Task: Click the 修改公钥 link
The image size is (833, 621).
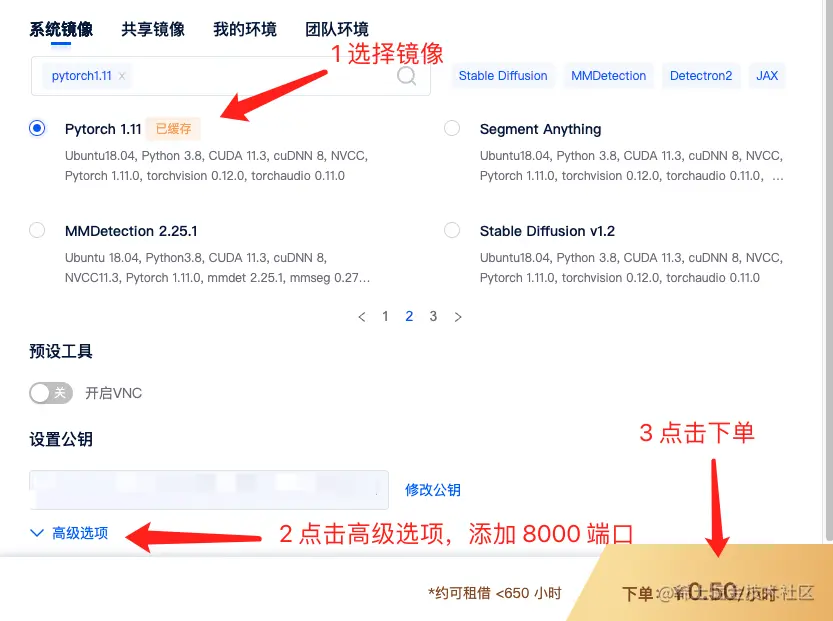Action: [433, 490]
